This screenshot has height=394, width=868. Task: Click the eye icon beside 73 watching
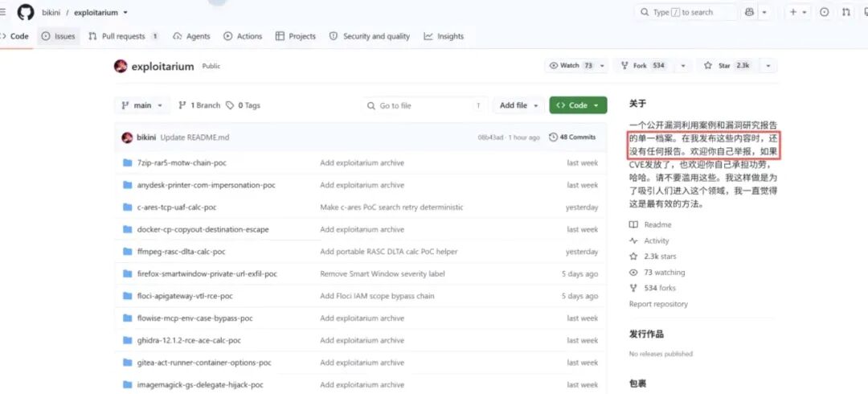634,273
